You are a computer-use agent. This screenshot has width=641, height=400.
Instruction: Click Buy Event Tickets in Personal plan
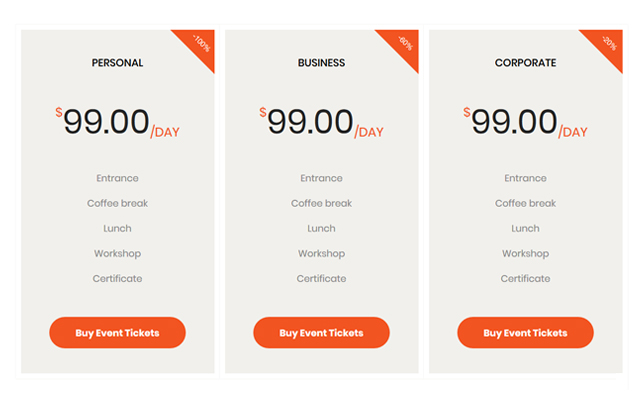tap(117, 333)
